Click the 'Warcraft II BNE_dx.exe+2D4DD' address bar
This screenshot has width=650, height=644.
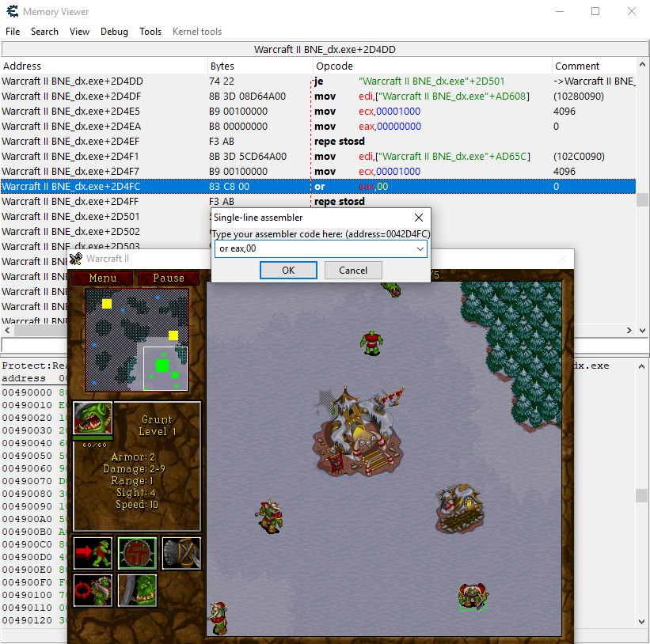tap(325, 49)
